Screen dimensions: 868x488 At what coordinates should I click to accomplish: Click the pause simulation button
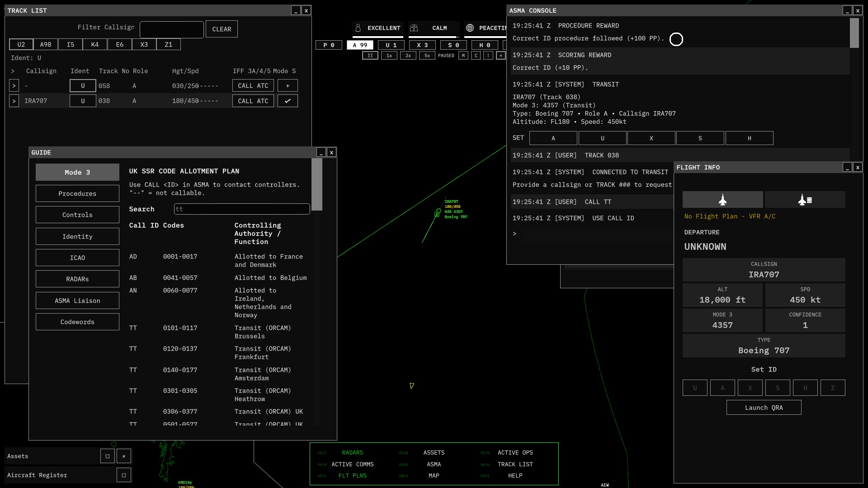pyautogui.click(x=370, y=56)
